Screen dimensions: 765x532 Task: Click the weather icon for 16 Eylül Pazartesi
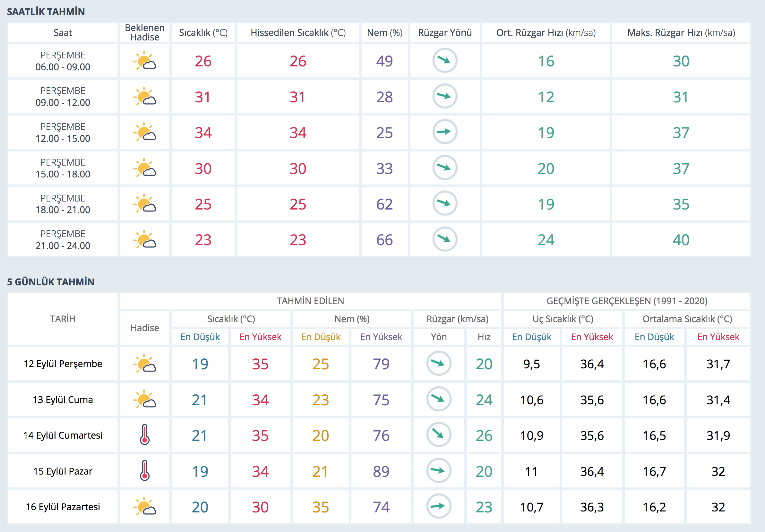[x=145, y=506]
